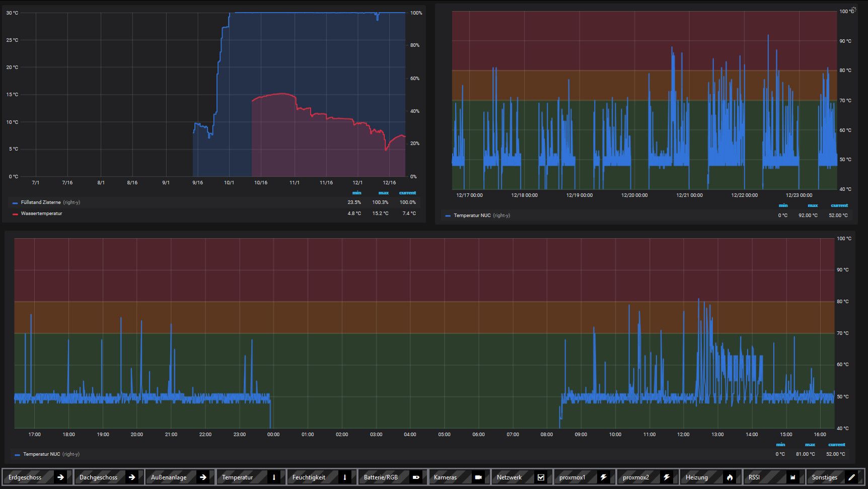The width and height of the screenshot is (868, 489).
Task: Sort cistern panel legend by current column
Action: (x=408, y=193)
